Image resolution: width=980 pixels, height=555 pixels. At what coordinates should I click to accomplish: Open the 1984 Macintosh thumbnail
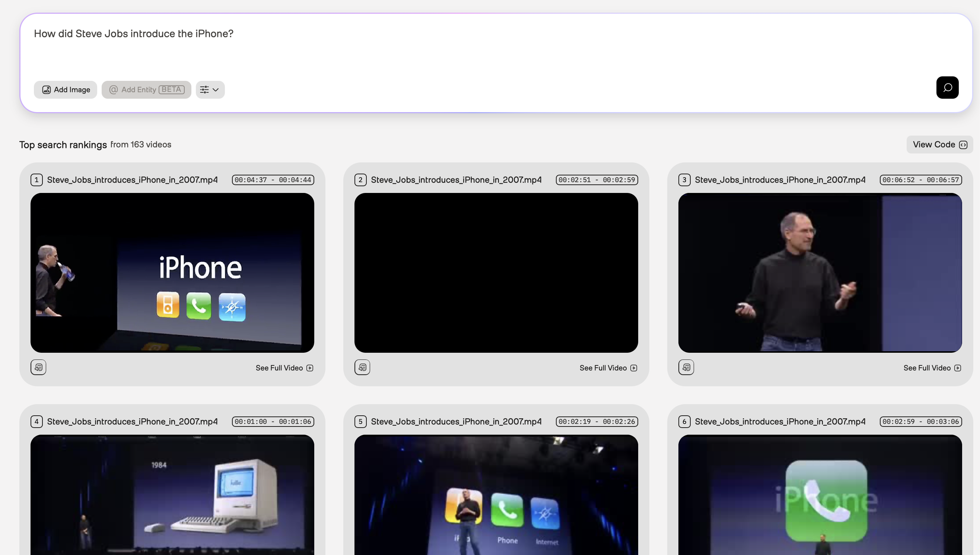click(x=172, y=495)
